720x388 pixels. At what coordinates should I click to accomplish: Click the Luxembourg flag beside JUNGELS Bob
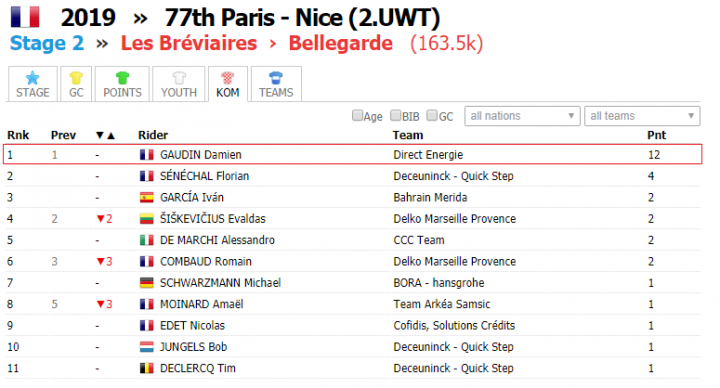coord(146,347)
